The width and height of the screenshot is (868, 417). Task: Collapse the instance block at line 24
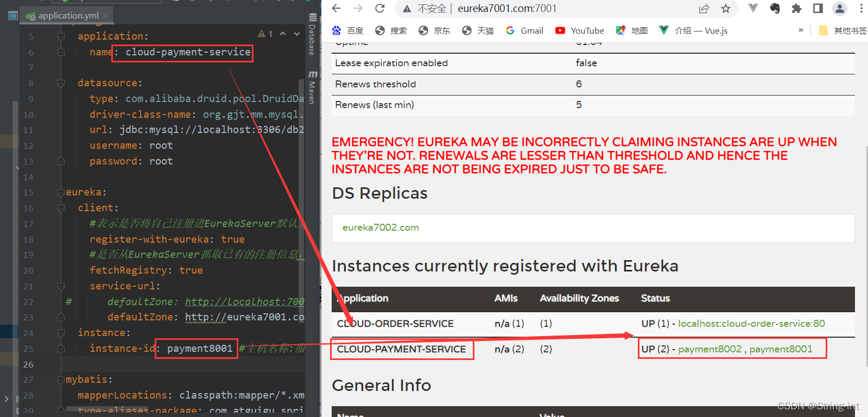coord(61,333)
